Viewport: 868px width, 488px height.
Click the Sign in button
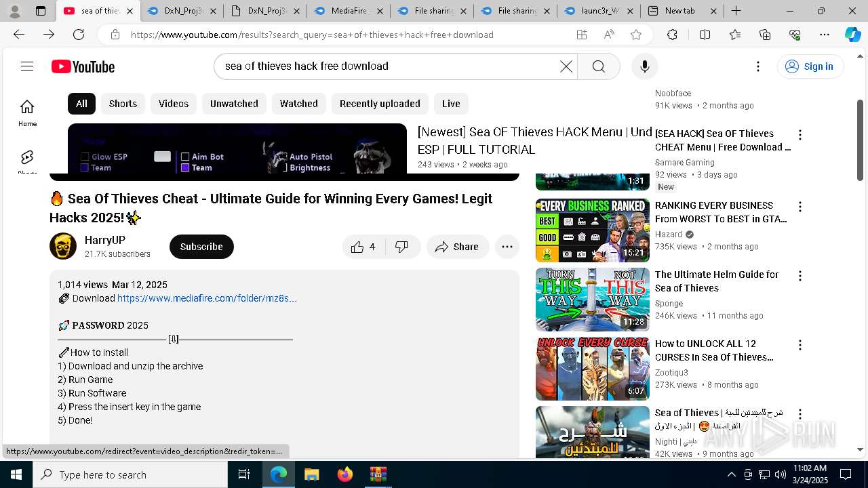(x=810, y=66)
